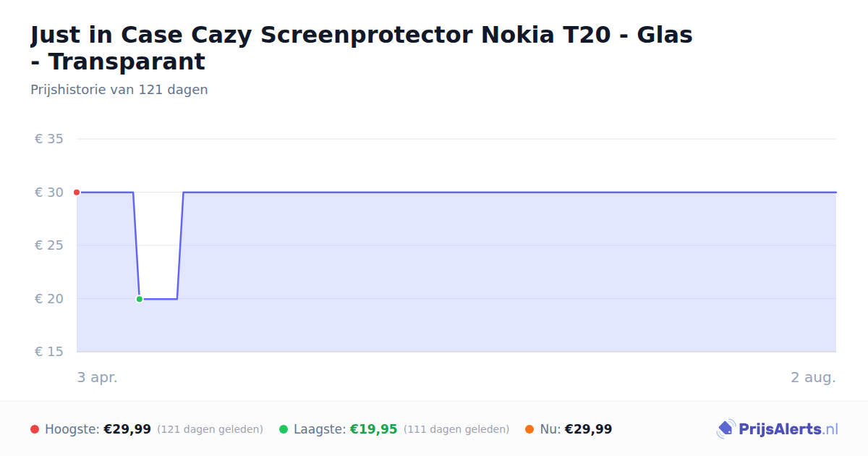Viewport: 868px width, 456px height.
Task: Click the € 35 axis label
Action: pos(49,139)
